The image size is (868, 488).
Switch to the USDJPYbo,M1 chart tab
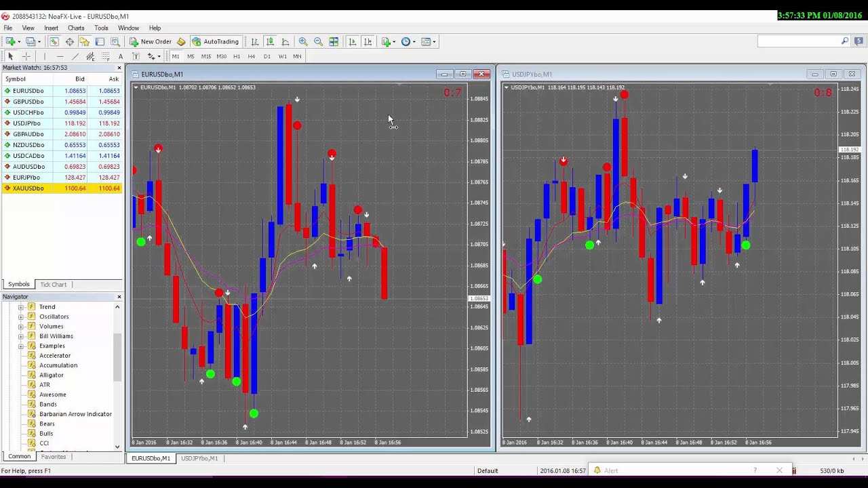point(199,458)
